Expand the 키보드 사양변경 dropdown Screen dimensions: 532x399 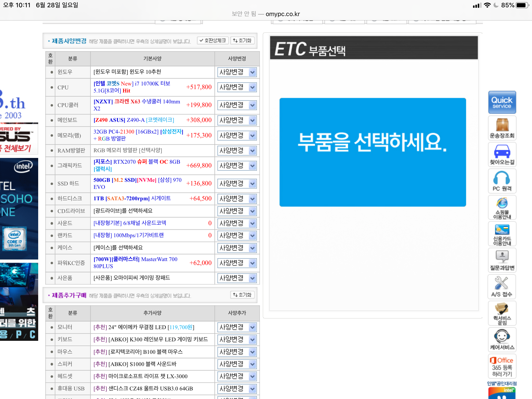tap(237, 340)
